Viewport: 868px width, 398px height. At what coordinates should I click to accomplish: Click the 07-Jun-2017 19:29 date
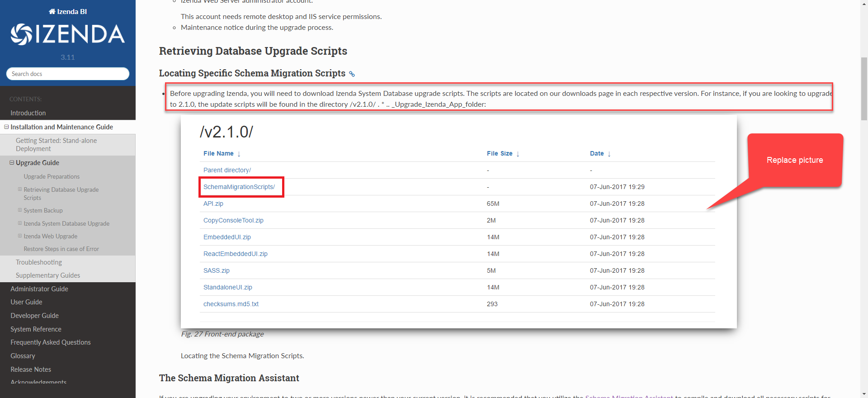point(617,187)
